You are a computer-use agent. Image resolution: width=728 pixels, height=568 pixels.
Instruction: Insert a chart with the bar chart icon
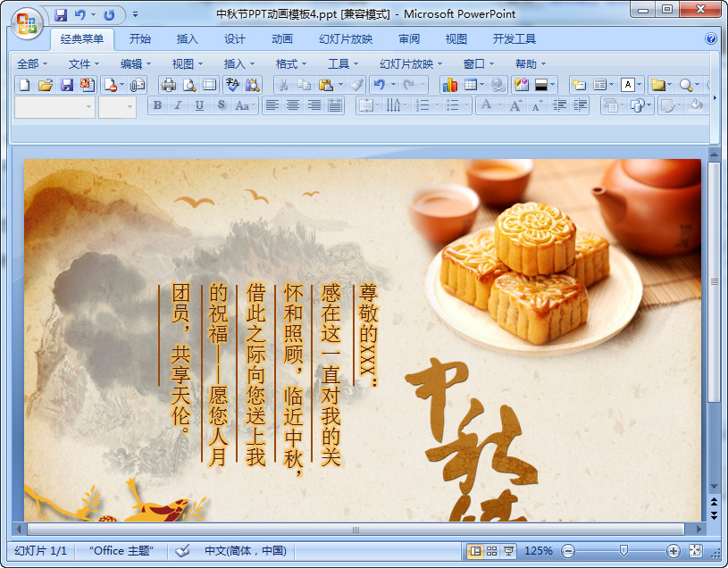click(449, 85)
